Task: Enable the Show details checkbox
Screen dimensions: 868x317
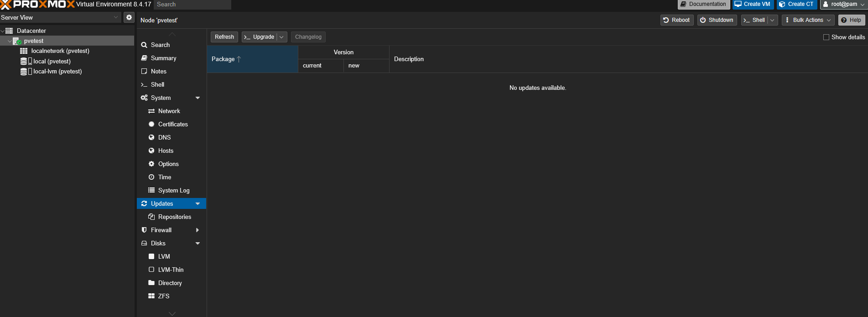Action: point(826,37)
